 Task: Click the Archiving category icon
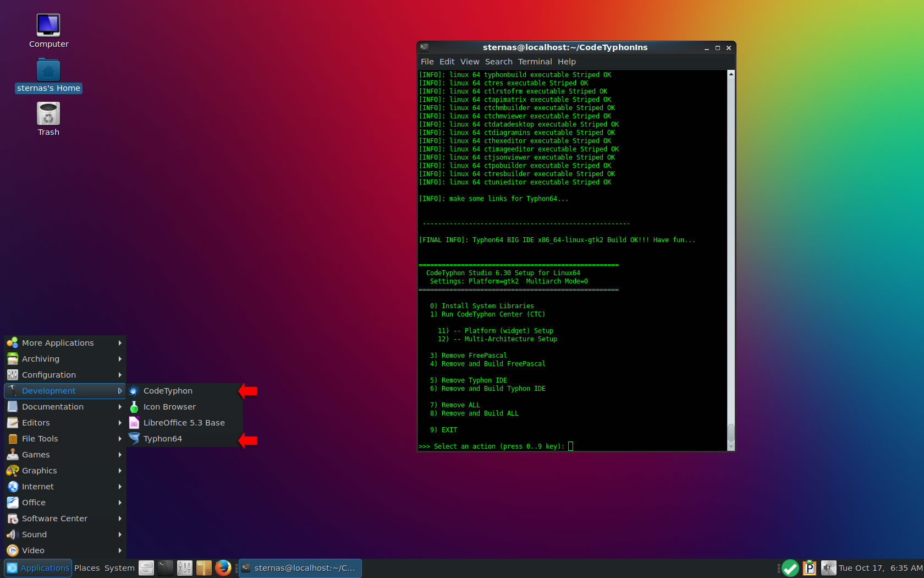point(13,359)
